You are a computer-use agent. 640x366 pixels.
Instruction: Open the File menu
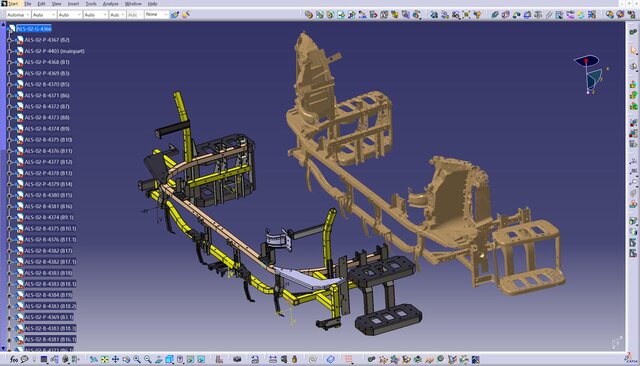pos(28,4)
